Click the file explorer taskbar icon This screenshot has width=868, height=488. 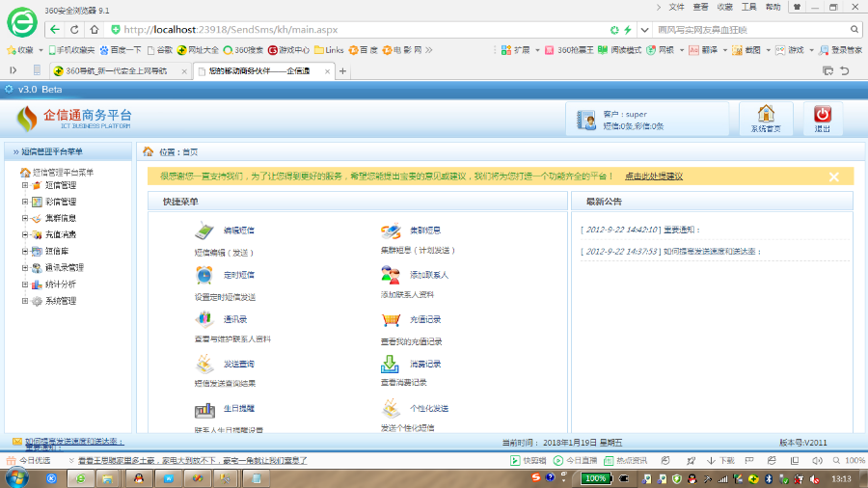[x=107, y=478]
